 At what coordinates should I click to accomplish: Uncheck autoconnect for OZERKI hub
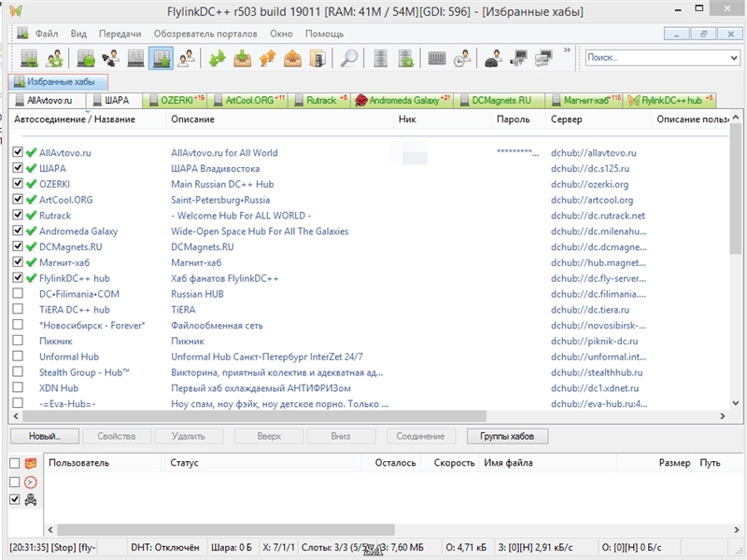[18, 183]
